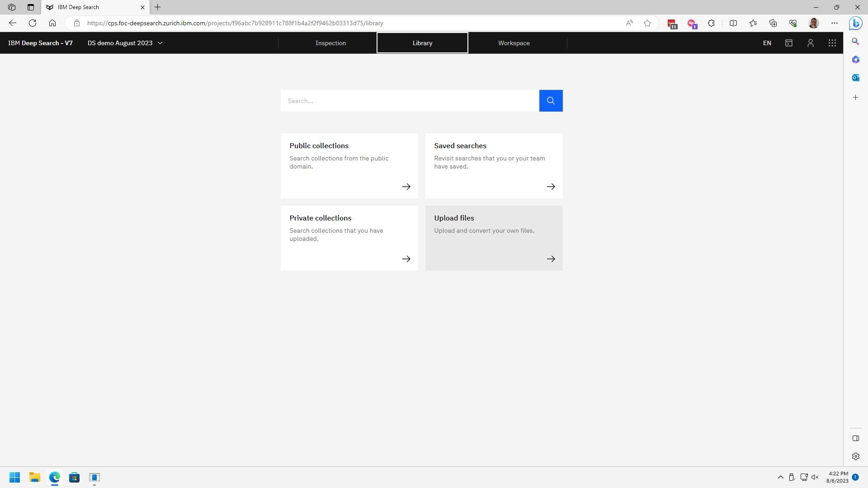
Task: Go to the Workspace tab
Action: click(514, 43)
